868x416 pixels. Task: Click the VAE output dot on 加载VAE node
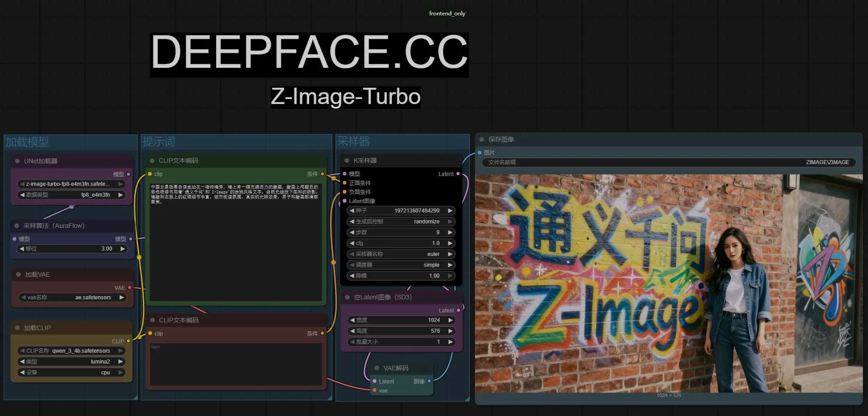click(130, 287)
